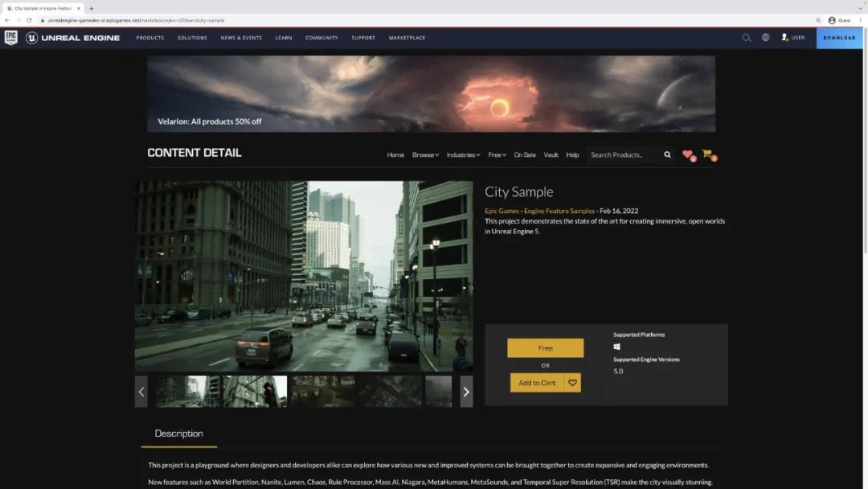This screenshot has height=489, width=868.
Task: Open the wishlist heart icon in marketplace header
Action: (x=687, y=154)
